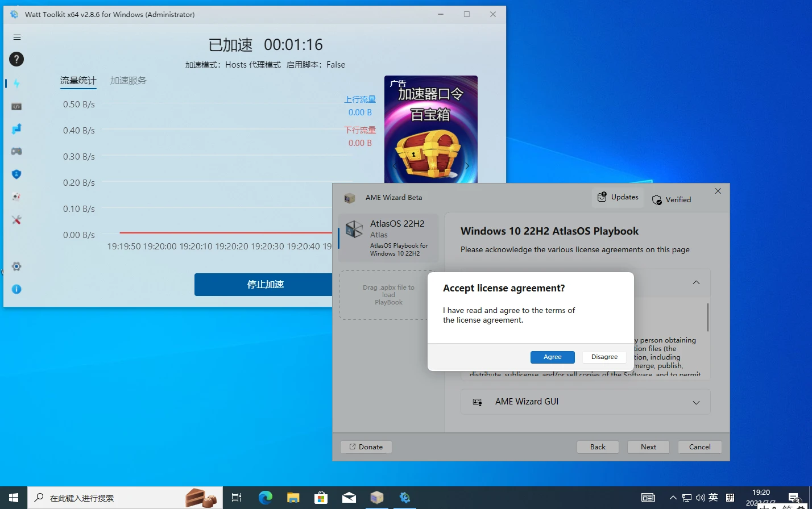This screenshot has height=509, width=812.
Task: Click the previous arrow on ad banner
Action: pos(395,166)
